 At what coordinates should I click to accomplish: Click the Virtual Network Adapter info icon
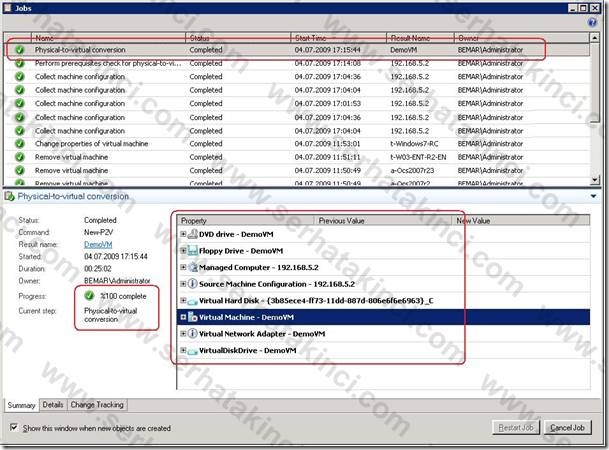click(193, 334)
